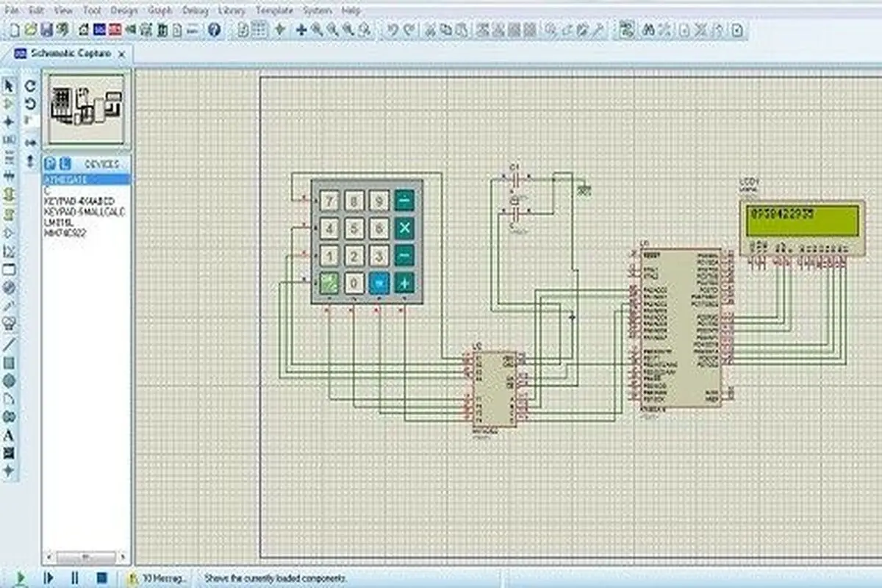Stop the simulation with stop button
The height and width of the screenshot is (588, 882).
point(102,578)
